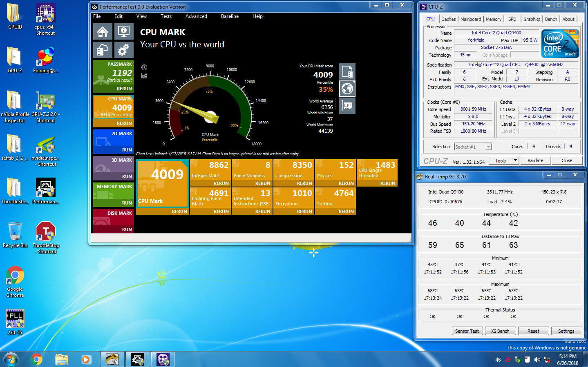Open the PerformanceTest home icon

103,32
